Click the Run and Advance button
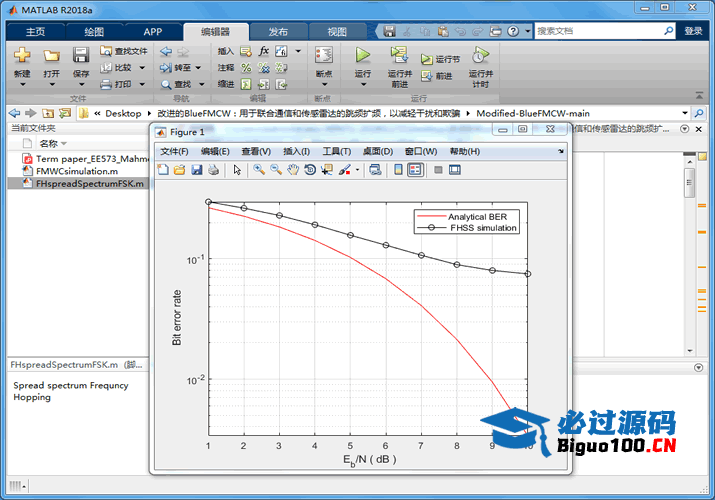The width and height of the screenshot is (715, 500). click(x=399, y=64)
